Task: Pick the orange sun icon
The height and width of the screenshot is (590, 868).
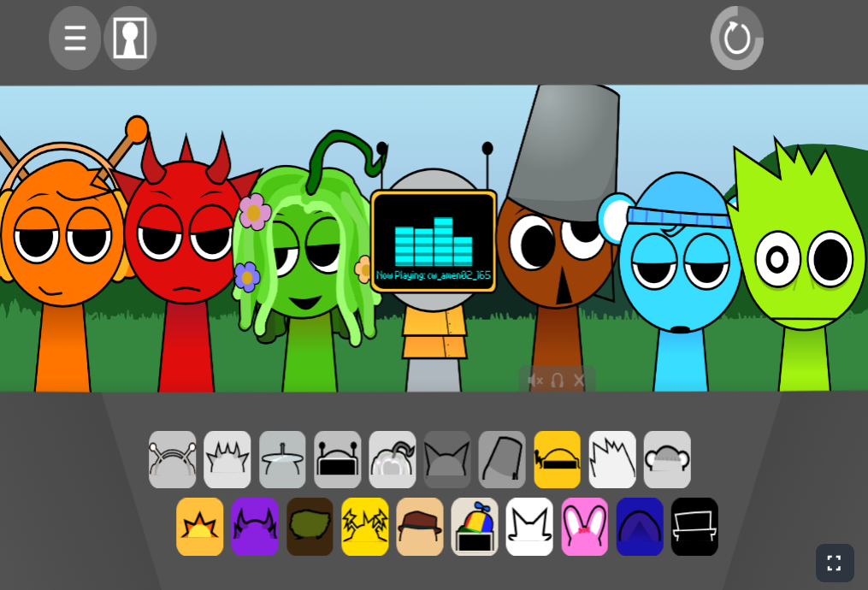Action: point(200,527)
